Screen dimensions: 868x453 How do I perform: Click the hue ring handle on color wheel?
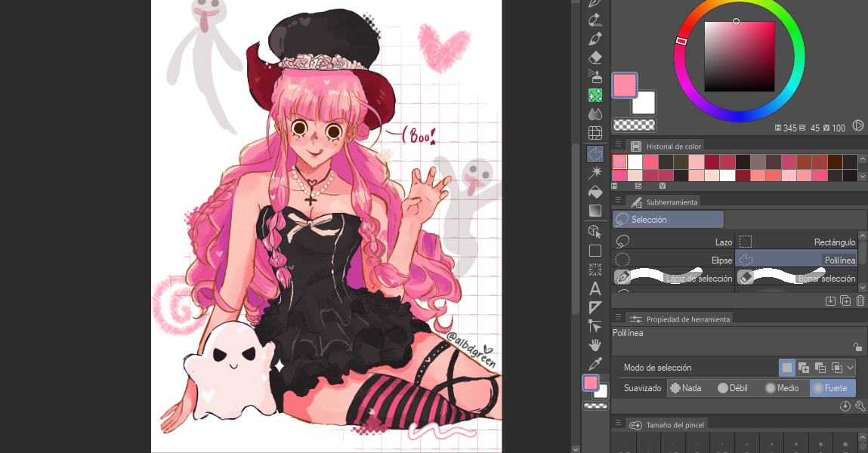681,41
